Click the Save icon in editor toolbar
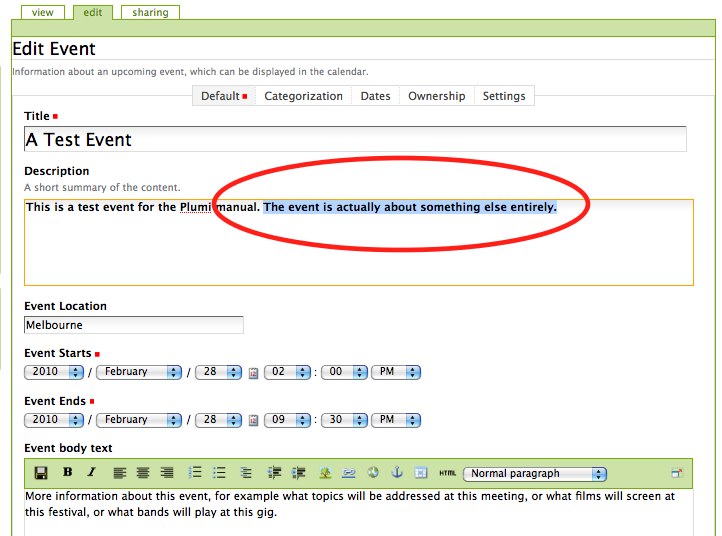 [x=41, y=473]
